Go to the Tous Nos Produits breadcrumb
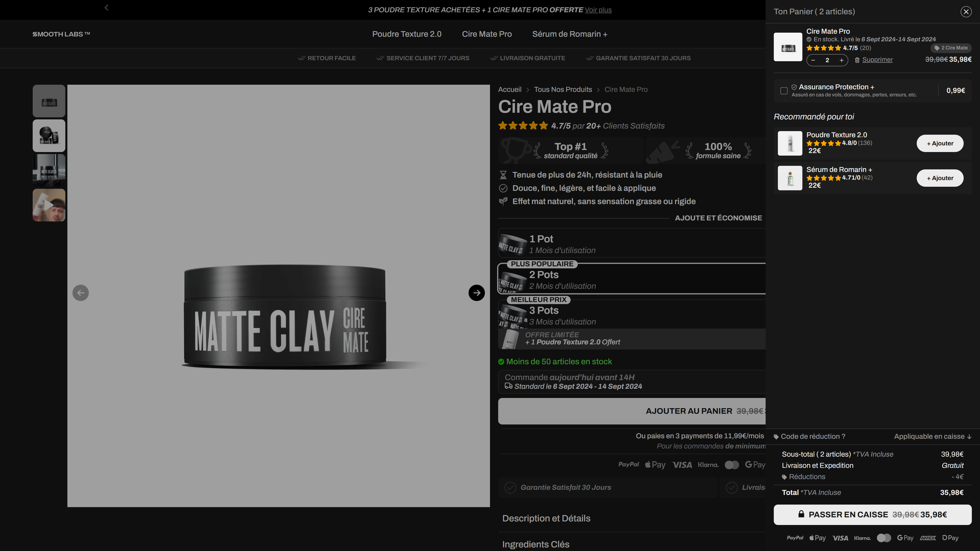This screenshot has width=980, height=551. coord(563,89)
